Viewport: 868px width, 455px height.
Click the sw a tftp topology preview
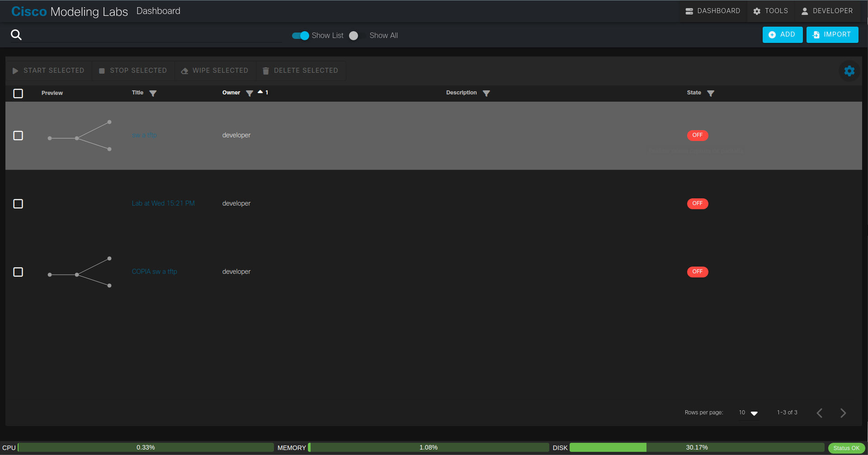(x=79, y=136)
